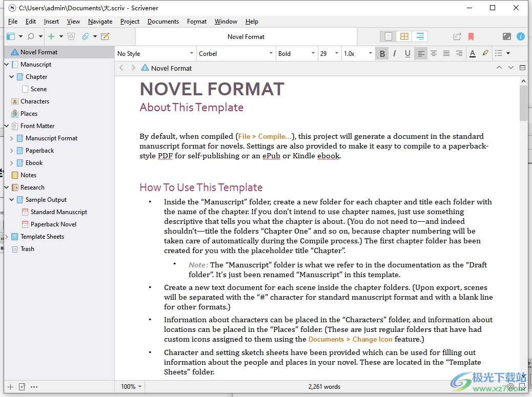
Task: Jump to previous document up arrow
Action: 499,68
